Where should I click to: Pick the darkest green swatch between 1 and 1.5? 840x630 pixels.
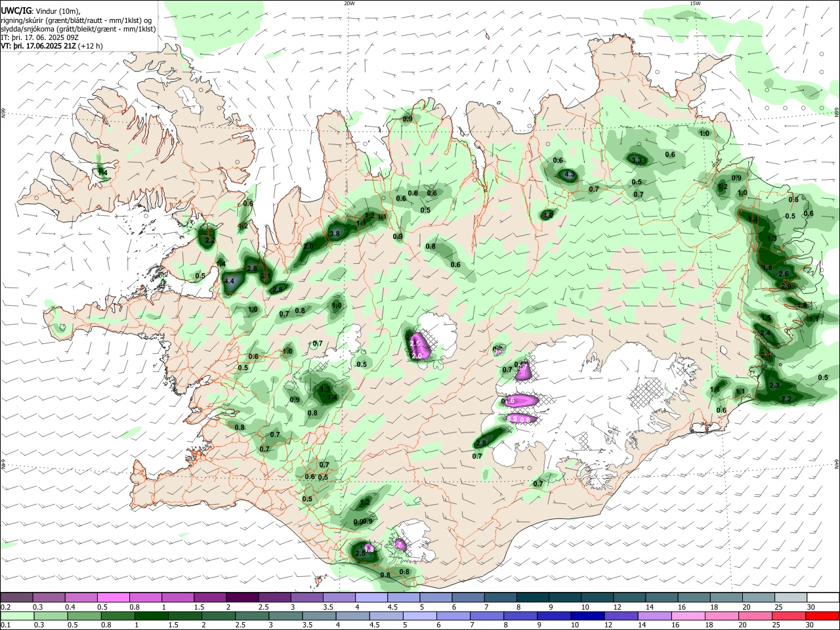coord(151,616)
